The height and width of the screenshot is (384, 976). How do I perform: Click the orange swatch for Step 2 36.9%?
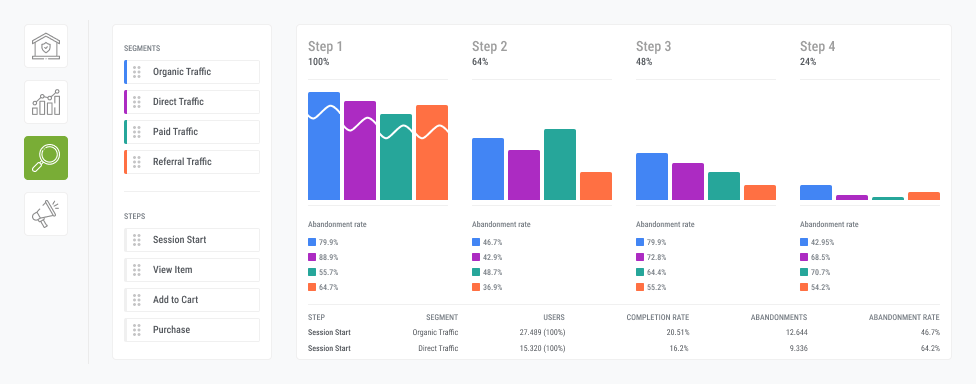[476, 287]
